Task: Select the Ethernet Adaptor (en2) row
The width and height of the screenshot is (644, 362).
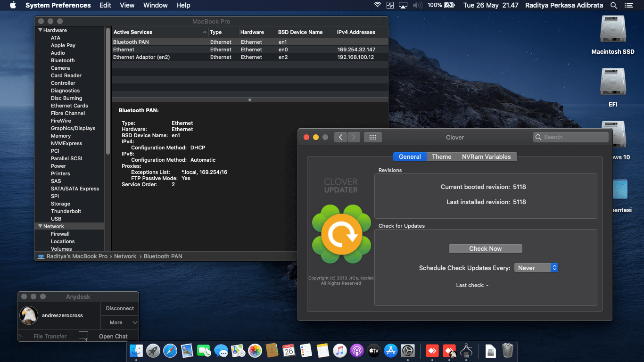Action: (x=249, y=57)
